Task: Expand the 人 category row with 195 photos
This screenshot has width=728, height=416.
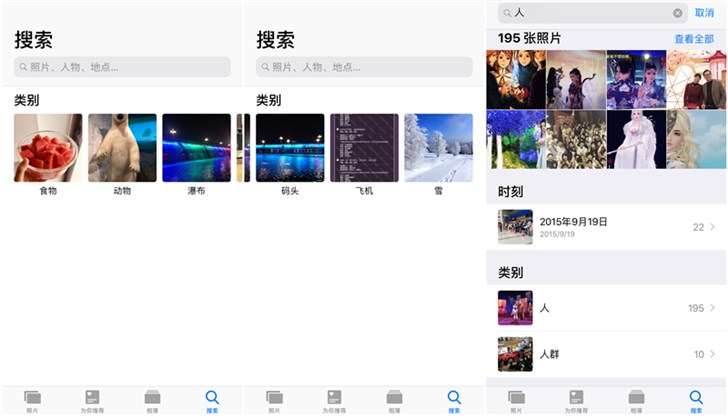Action: pos(712,308)
